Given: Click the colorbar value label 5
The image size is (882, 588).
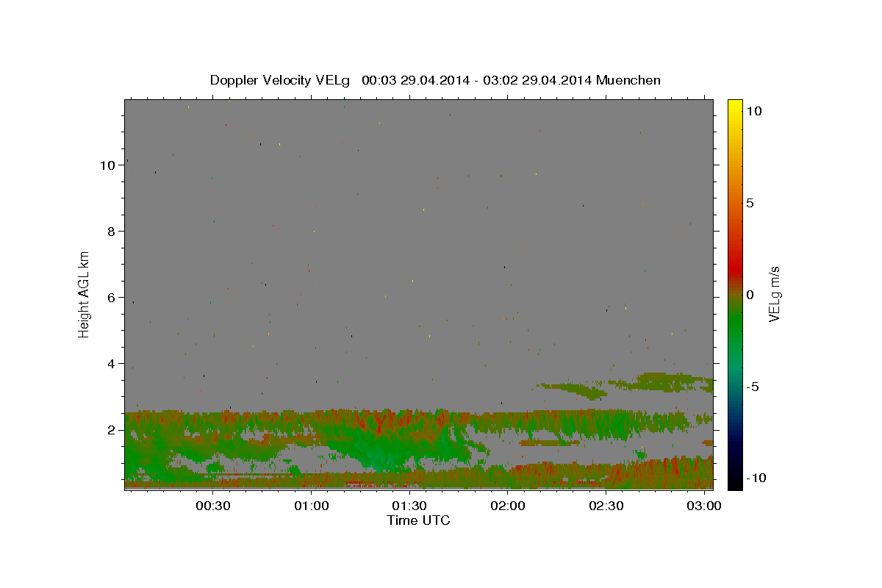Looking at the screenshot, I should [750, 203].
